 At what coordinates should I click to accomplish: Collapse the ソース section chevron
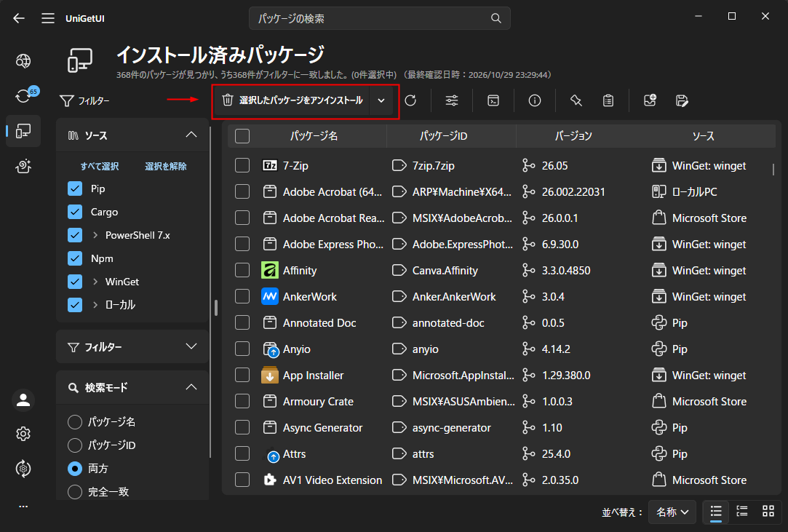(191, 135)
